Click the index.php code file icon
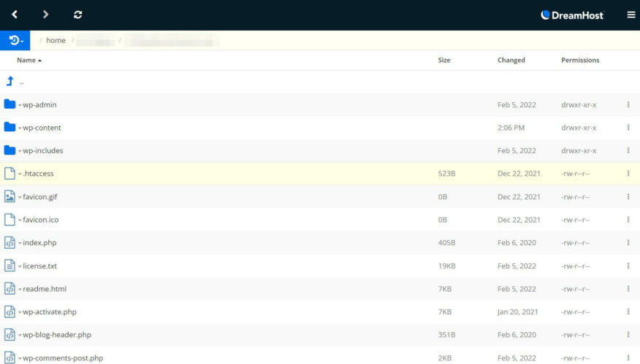 pyautogui.click(x=9, y=243)
